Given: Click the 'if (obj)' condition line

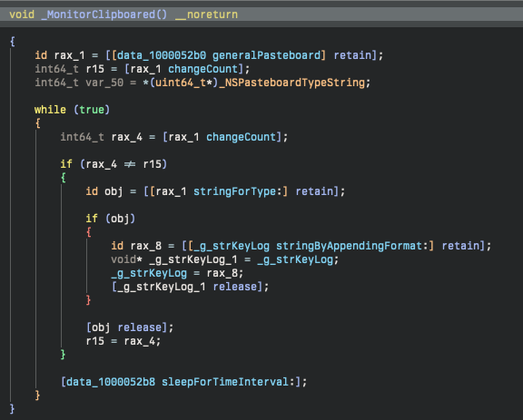Looking at the screenshot, I should click(111, 219).
